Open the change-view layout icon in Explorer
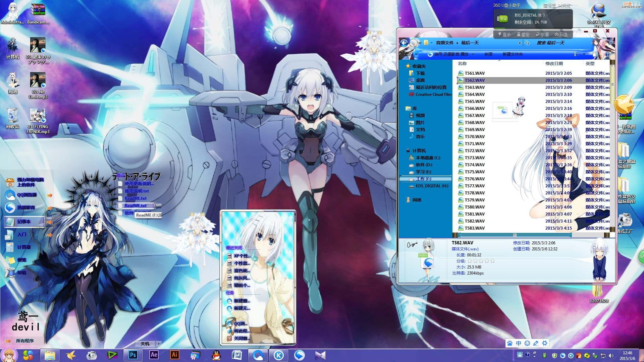Screen dimensions: 644x362 click(575, 55)
